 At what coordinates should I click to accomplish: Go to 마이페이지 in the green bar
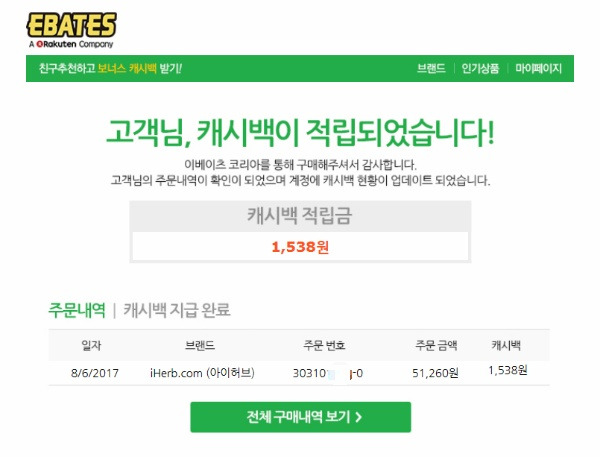point(538,69)
